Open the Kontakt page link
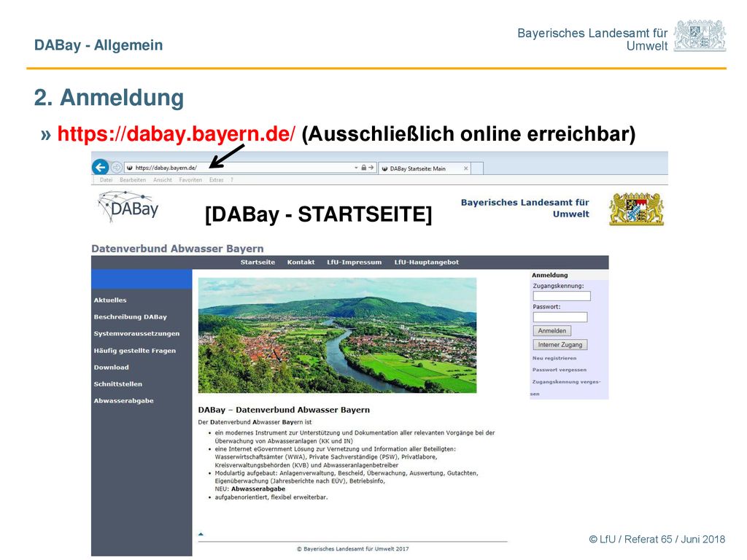This screenshot has height=560, width=747. click(x=301, y=262)
